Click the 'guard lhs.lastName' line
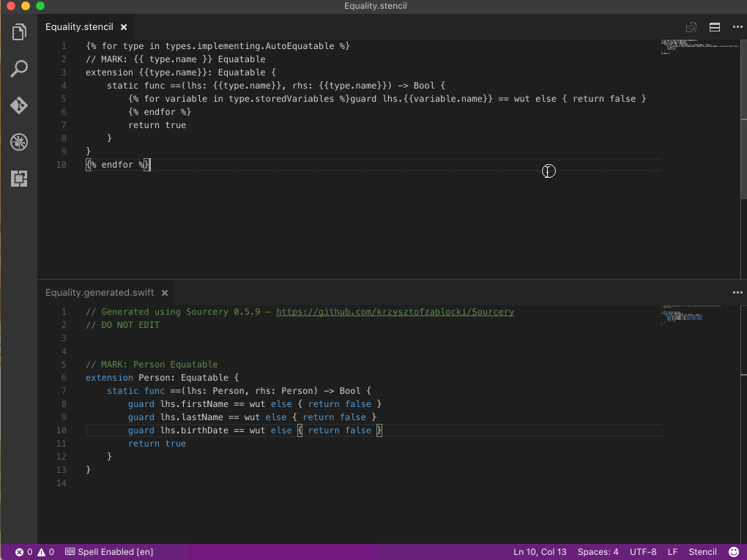 [x=252, y=417]
